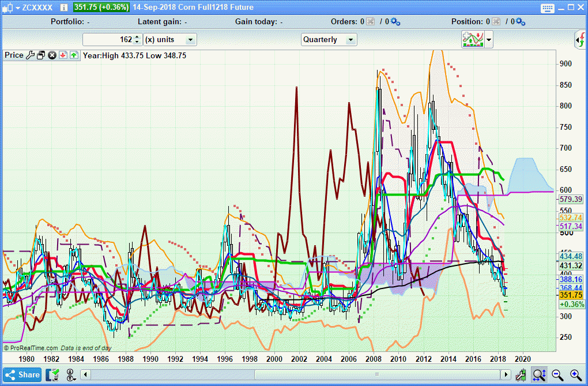Remove the Price panel with its X icon
Viewport: 588px width, 386px height.
point(52,55)
